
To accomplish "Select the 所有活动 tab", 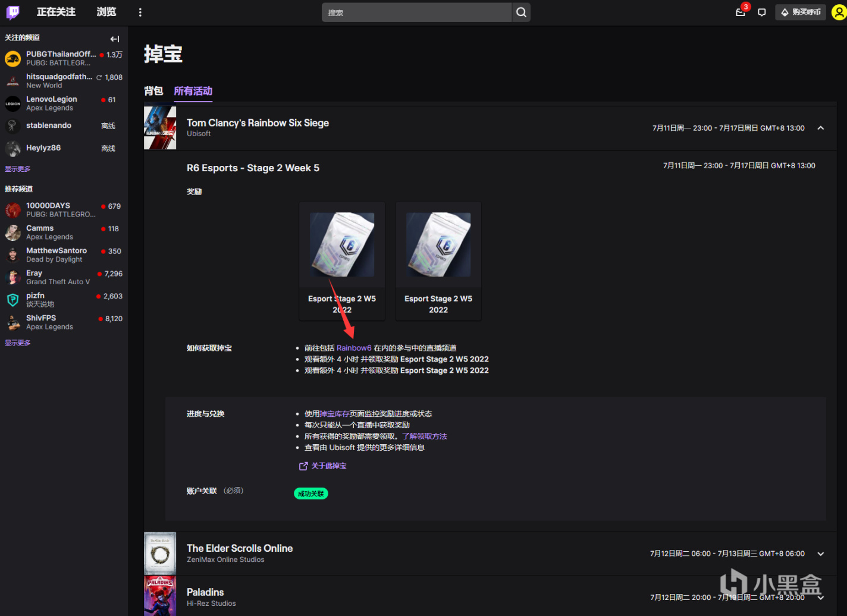I will click(x=193, y=91).
